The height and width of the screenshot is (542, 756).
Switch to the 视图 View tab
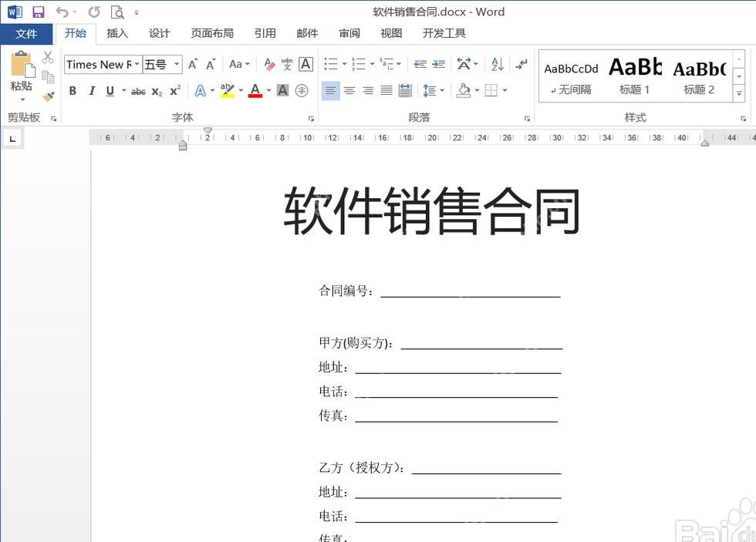tap(391, 33)
